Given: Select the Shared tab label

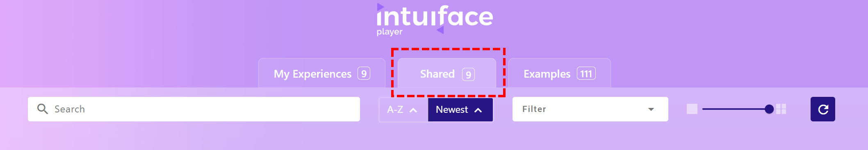Looking at the screenshot, I should [x=437, y=74].
